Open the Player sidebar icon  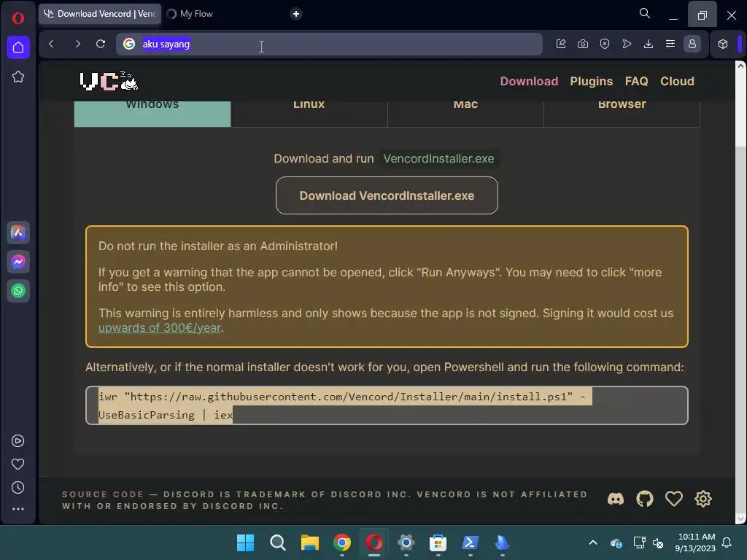point(18,441)
